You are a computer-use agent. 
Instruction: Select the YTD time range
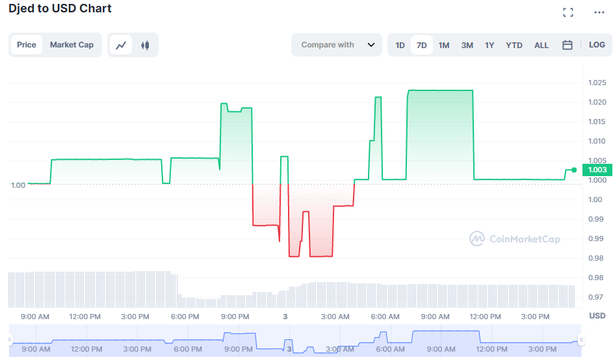coord(514,45)
